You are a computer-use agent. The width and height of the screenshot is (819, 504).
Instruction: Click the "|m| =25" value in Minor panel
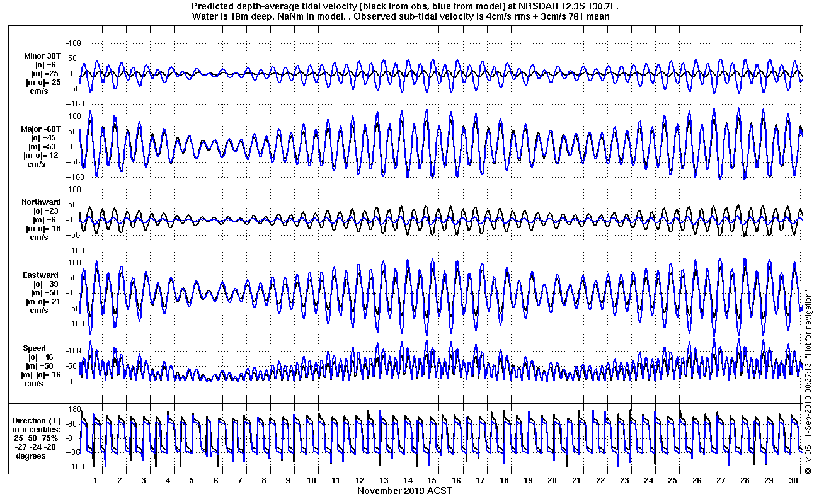click(44, 74)
